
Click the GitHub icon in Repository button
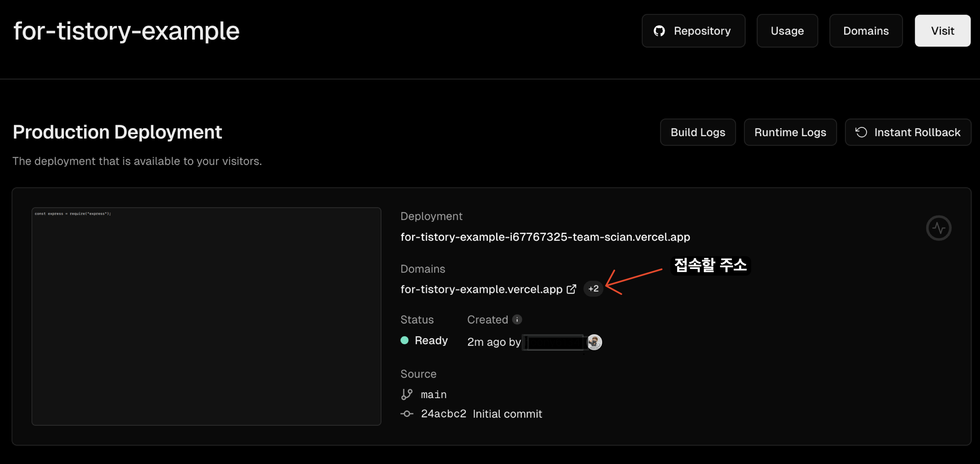[x=659, y=31]
